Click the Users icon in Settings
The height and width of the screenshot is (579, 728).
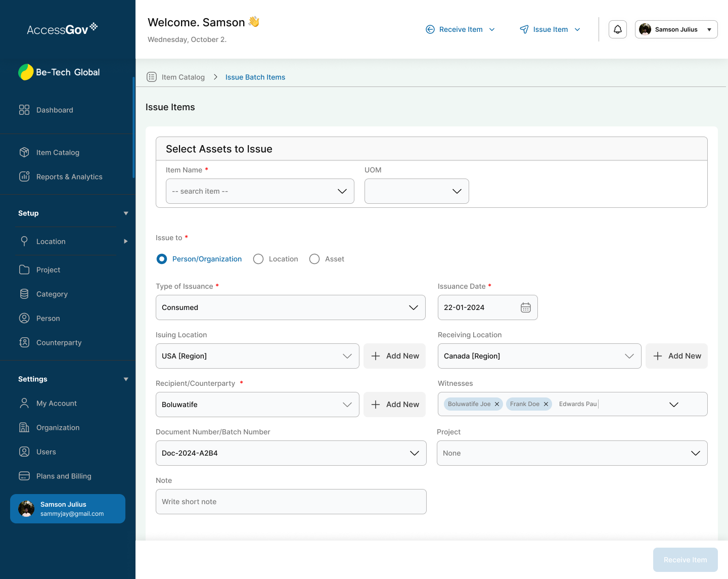(24, 452)
